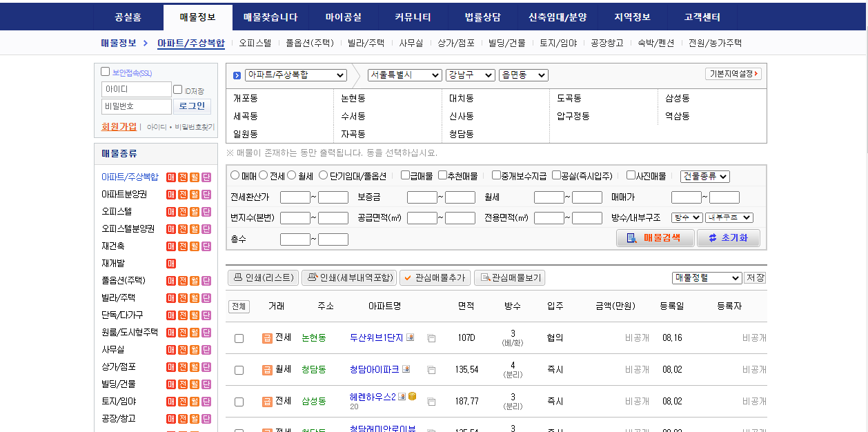Select the 압구정동 neighborhood
868x432 pixels.
pyautogui.click(x=573, y=116)
